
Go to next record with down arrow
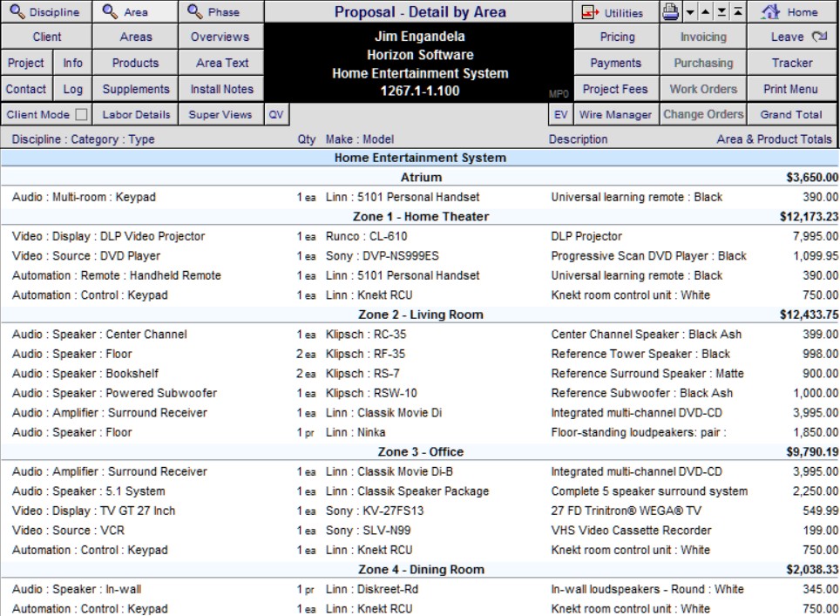click(690, 12)
